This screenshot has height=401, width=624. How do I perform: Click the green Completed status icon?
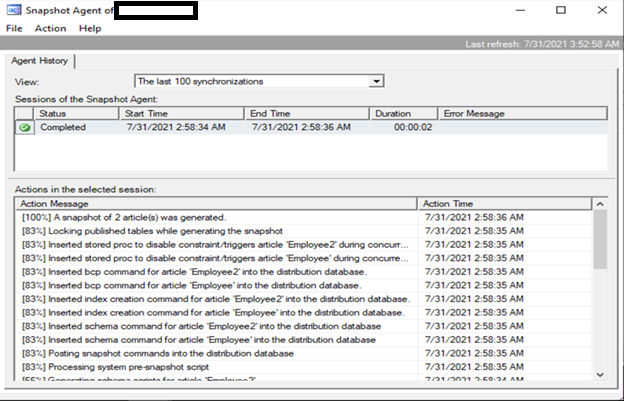[x=25, y=127]
